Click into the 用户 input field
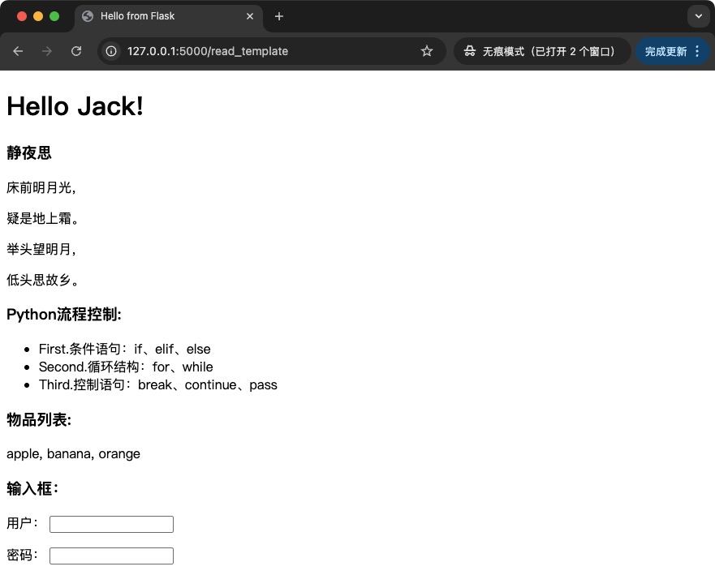 point(111,525)
